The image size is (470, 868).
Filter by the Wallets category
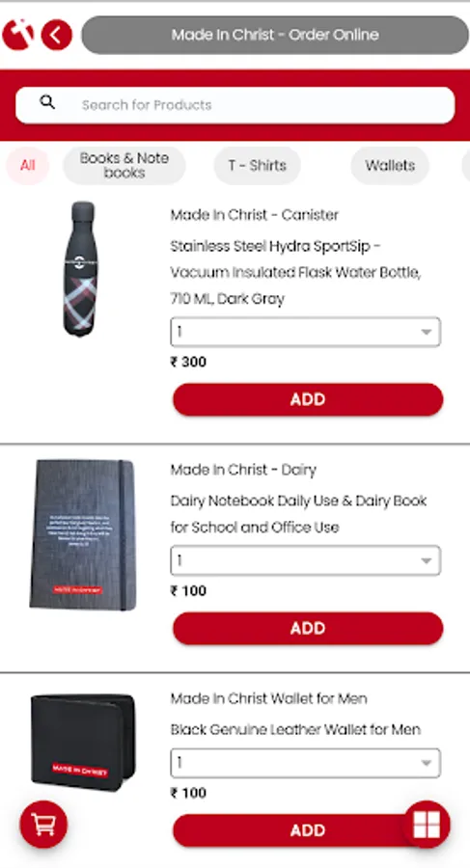coord(390,166)
